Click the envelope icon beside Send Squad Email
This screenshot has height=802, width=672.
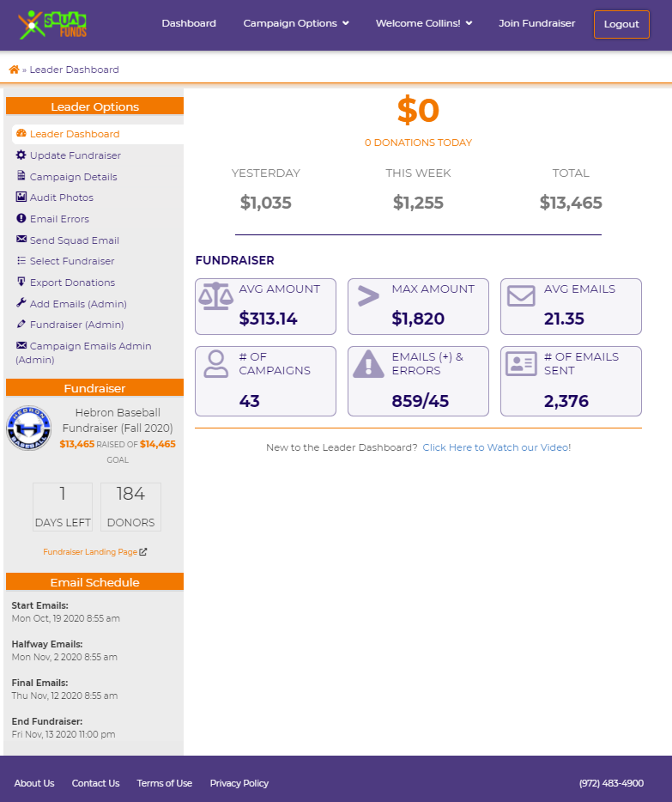tap(21, 240)
